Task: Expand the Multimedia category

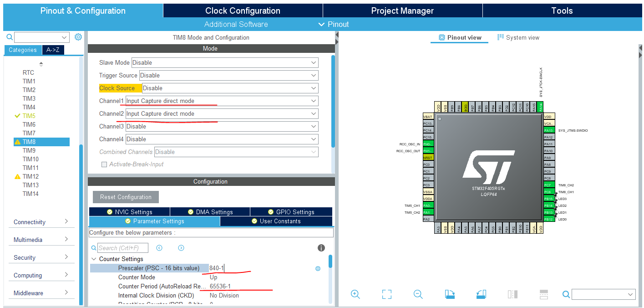Action: [x=41, y=240]
